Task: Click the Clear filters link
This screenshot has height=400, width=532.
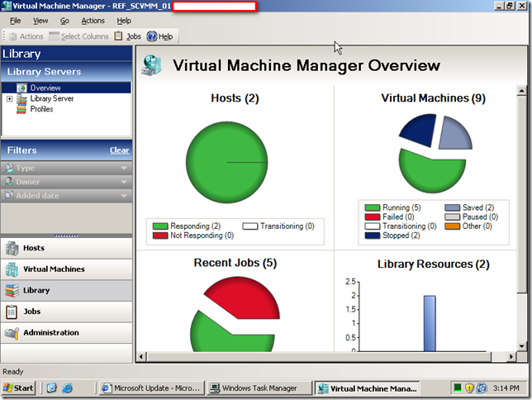Action: point(120,150)
